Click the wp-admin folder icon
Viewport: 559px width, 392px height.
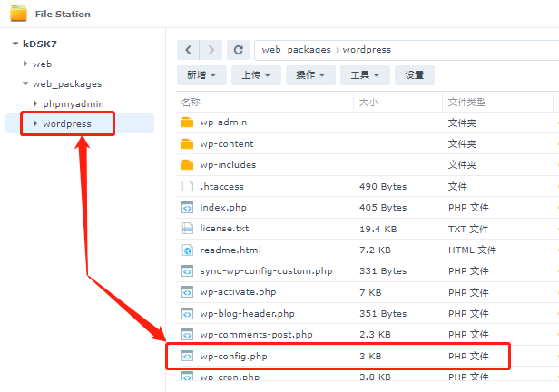point(187,122)
